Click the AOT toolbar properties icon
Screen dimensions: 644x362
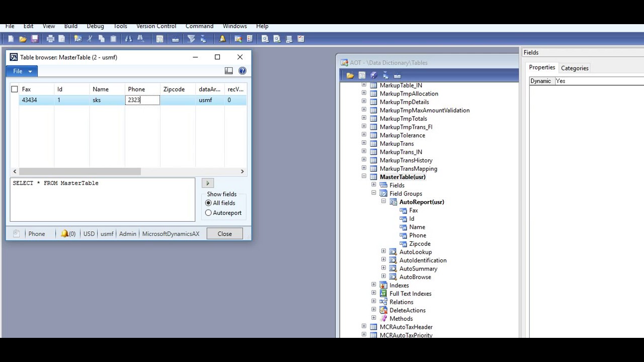click(362, 75)
